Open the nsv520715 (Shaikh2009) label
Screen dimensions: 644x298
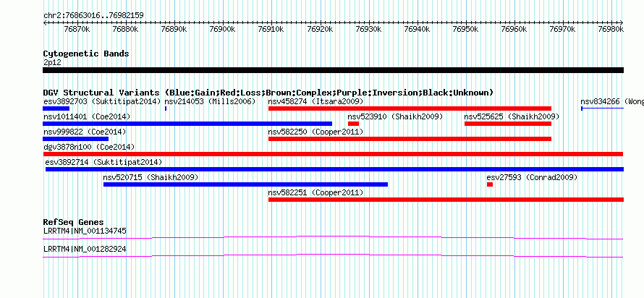click(151, 177)
